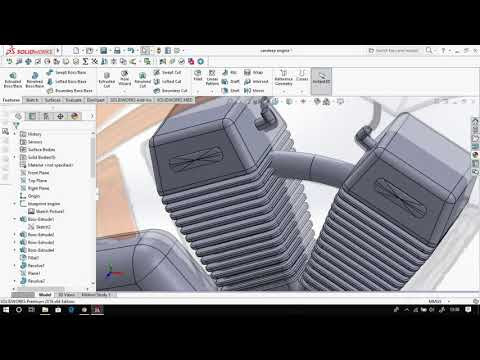Viewport: 480px width, 360px height.
Task: Click the Undo icon
Action: [x=131, y=51]
